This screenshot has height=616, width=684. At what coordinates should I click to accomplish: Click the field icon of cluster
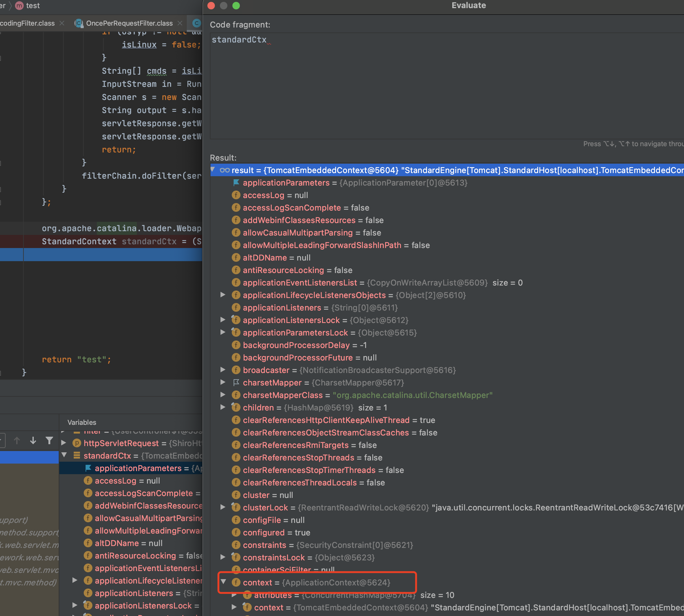[x=236, y=495]
